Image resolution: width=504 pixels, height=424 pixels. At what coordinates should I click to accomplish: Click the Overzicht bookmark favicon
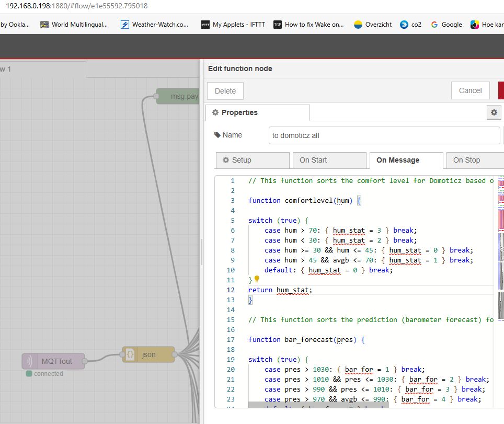(358, 25)
